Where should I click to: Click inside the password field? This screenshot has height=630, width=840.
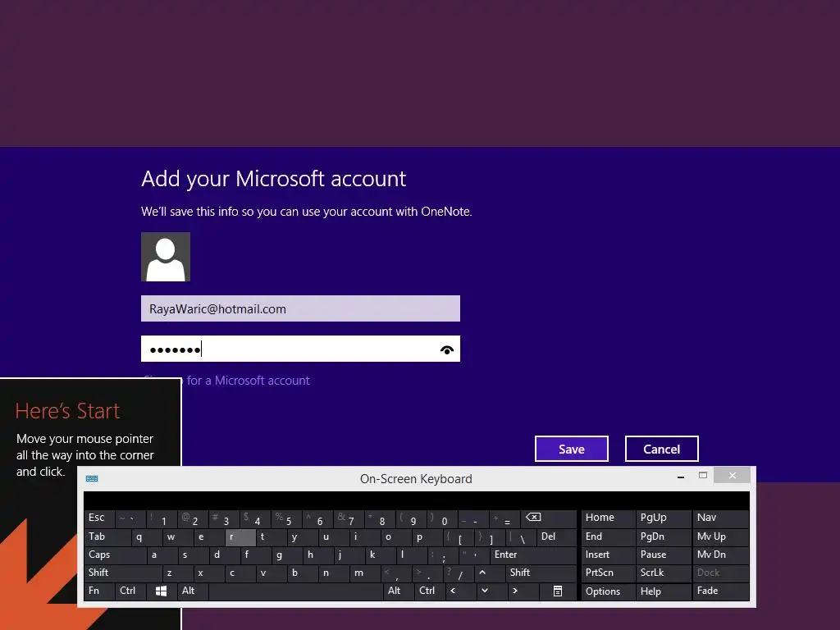(300, 349)
